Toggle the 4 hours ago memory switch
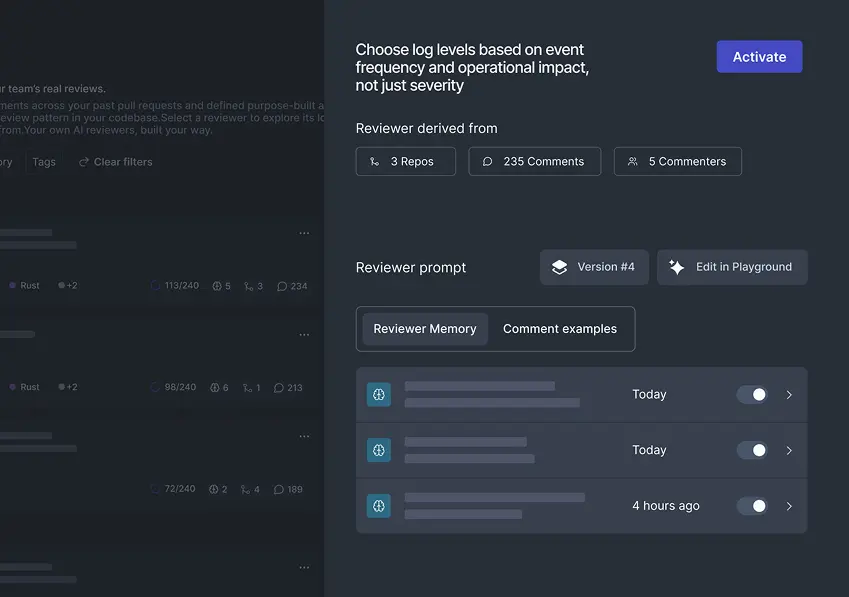Image resolution: width=849 pixels, height=597 pixels. [752, 506]
